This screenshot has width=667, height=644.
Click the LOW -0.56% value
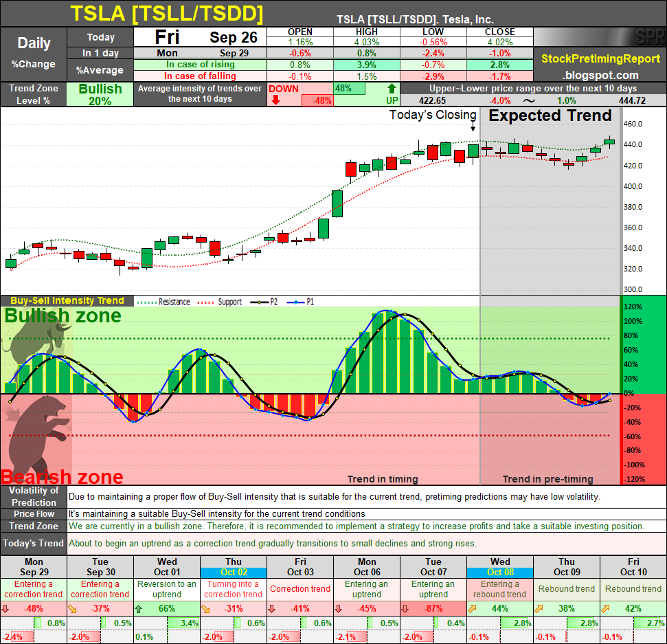[433, 42]
